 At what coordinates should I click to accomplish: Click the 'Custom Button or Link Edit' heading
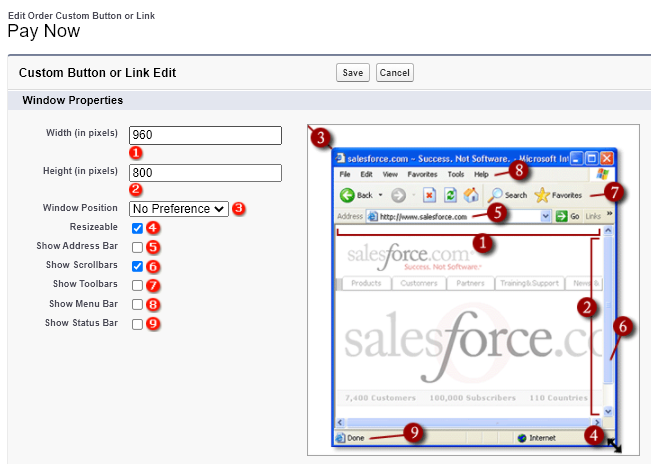pyautogui.click(x=98, y=73)
